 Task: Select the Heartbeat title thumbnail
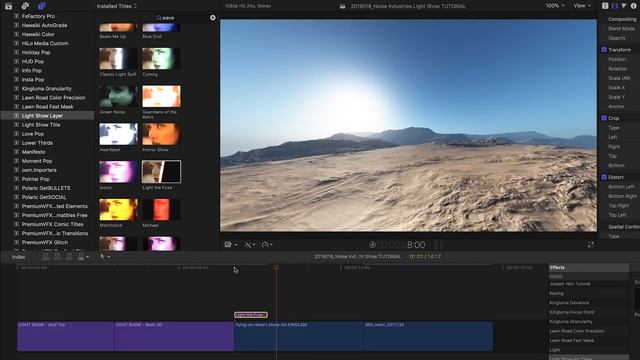pyautogui.click(x=118, y=134)
